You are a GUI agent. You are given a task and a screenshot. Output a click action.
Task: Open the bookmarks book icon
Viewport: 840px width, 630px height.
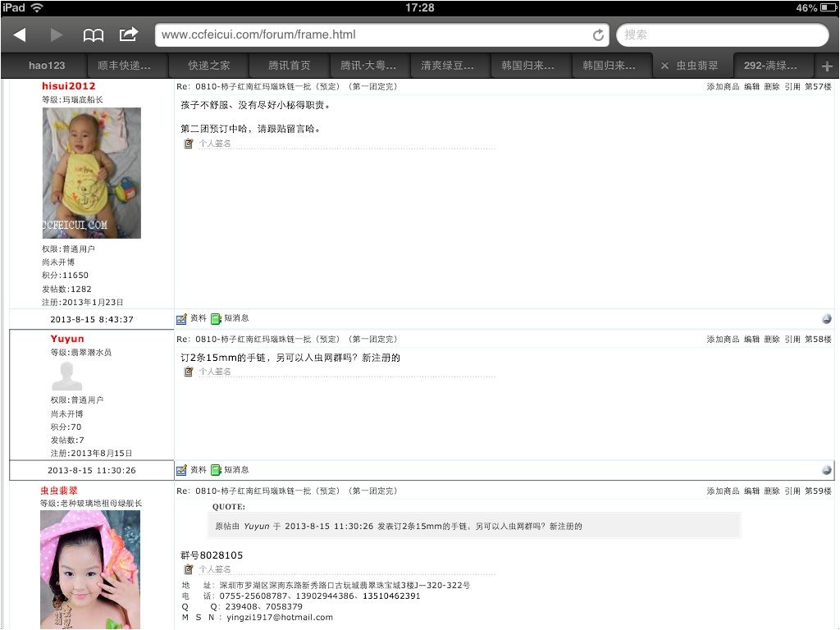[x=94, y=35]
